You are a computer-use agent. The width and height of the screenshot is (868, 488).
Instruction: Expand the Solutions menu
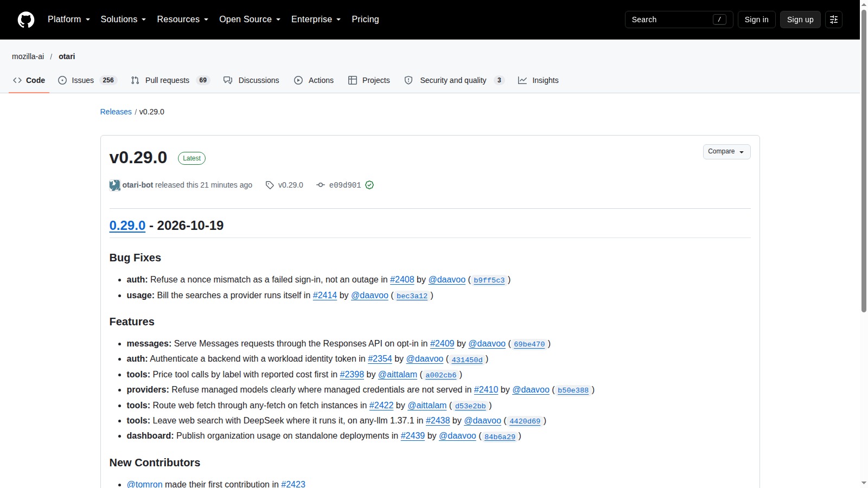[123, 20]
